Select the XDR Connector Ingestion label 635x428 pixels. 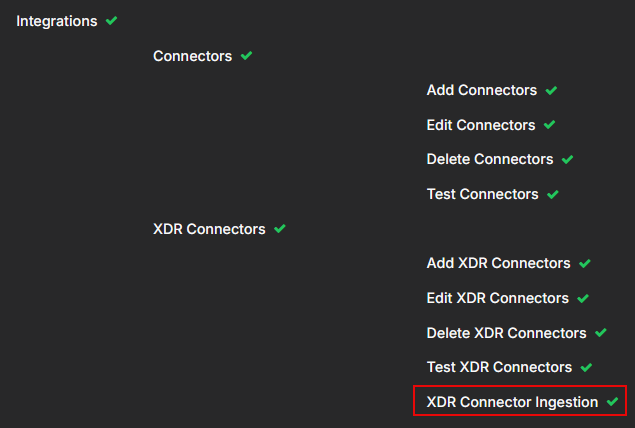(512, 402)
